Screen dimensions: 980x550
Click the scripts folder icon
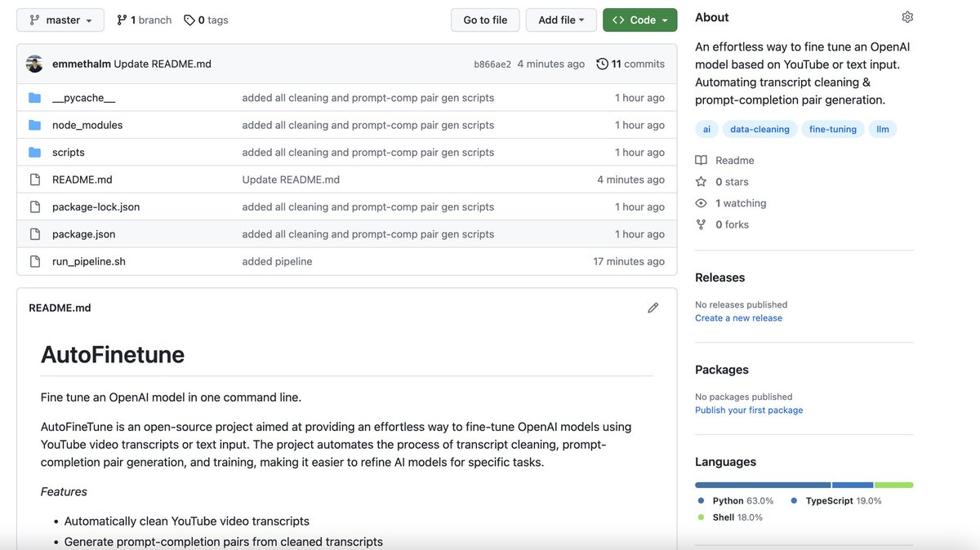tap(34, 153)
